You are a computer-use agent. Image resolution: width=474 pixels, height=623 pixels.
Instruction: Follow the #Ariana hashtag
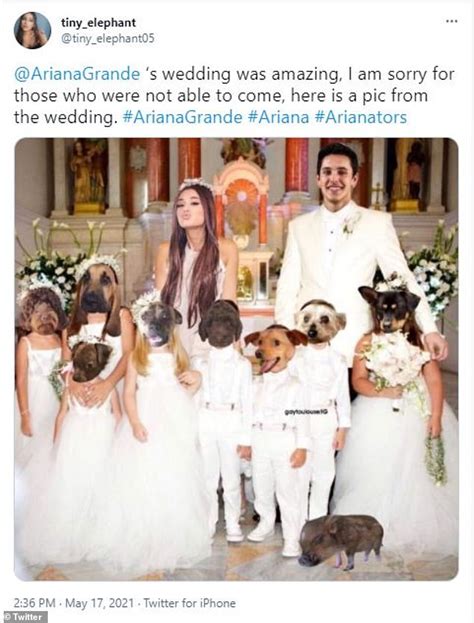coord(278,117)
